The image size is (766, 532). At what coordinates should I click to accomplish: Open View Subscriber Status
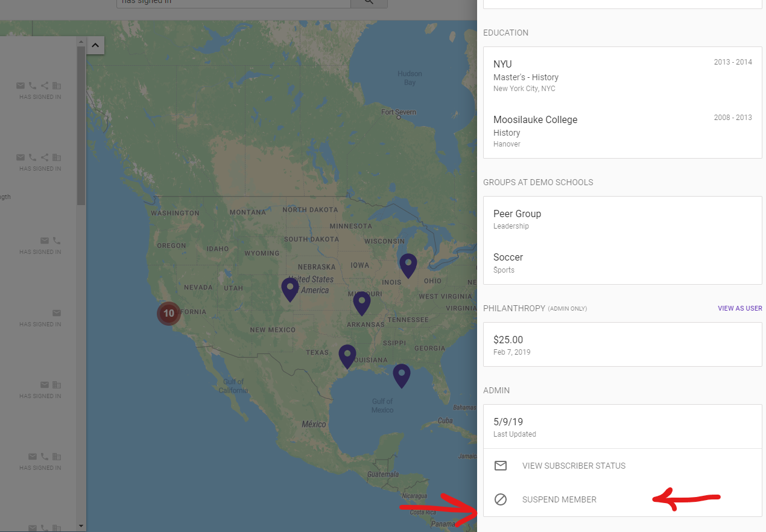(x=574, y=466)
